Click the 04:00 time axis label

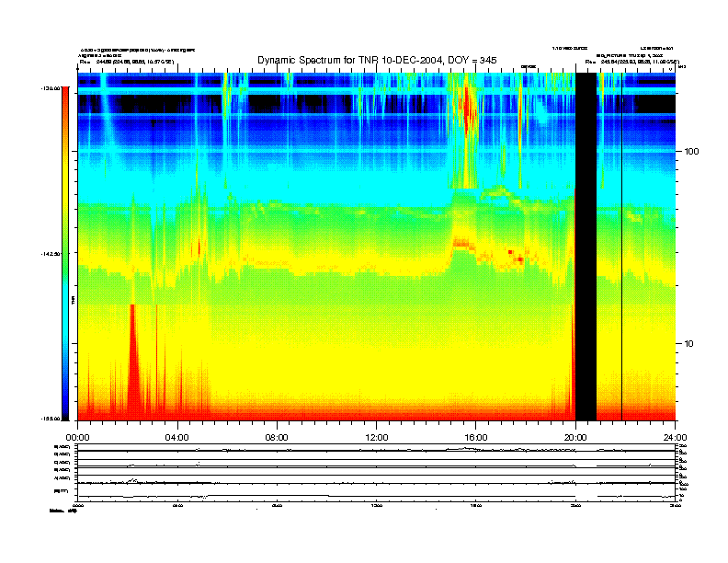point(177,438)
